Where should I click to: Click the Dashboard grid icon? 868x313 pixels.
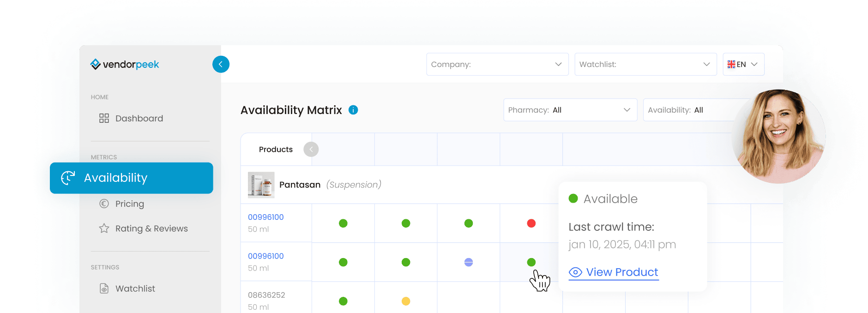coord(104,118)
